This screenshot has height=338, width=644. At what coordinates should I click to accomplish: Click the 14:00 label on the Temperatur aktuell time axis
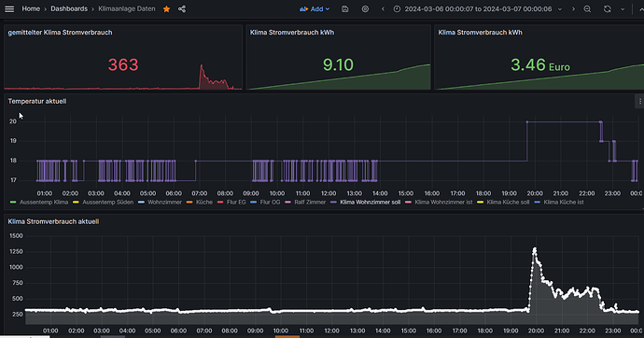[x=380, y=193]
